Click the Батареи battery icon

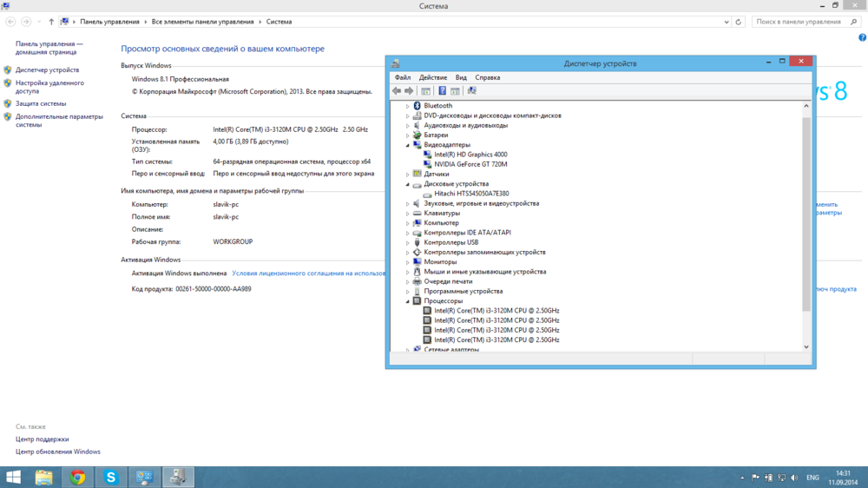(x=418, y=135)
